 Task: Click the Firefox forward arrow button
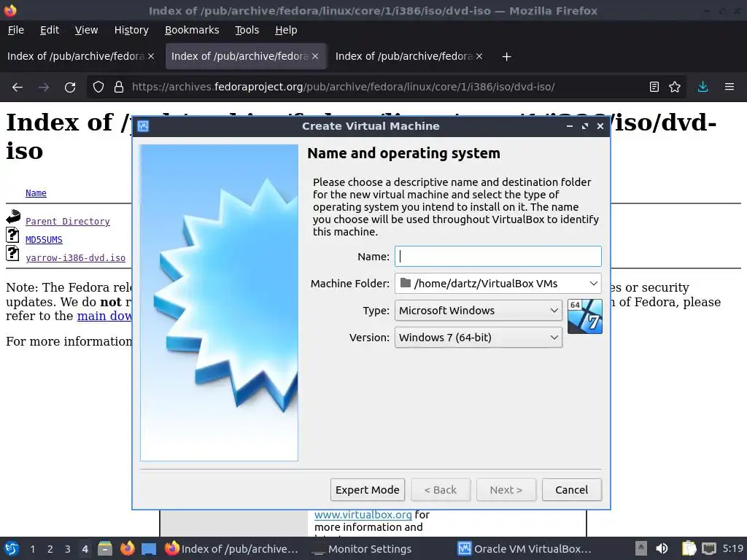(x=44, y=87)
